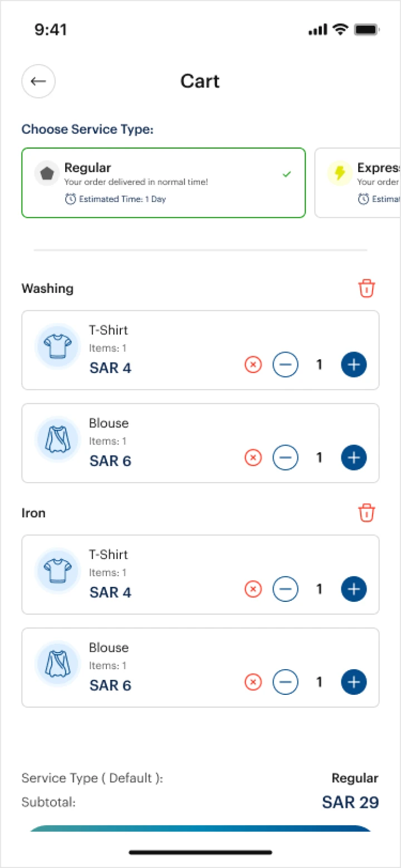Increase Iron Blouse quantity with plus
Screen dimensions: 401x868
[354, 682]
